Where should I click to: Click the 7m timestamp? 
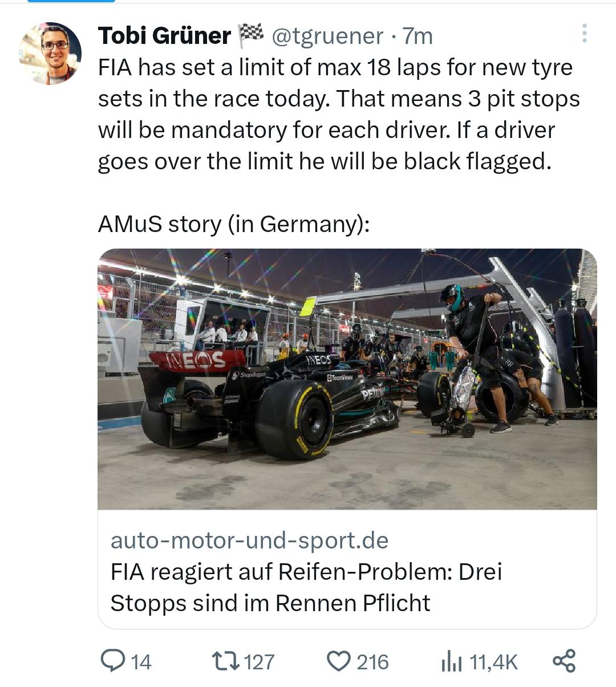coord(418,36)
